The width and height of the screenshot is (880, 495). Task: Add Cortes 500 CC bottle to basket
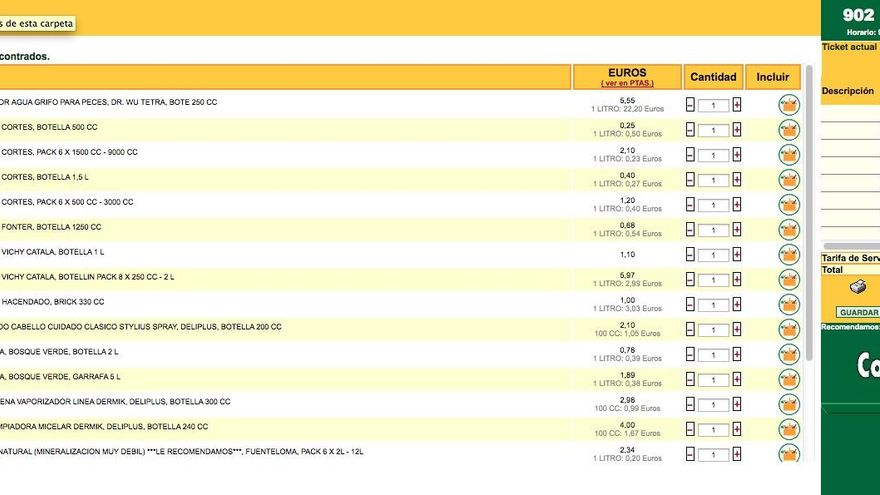pyautogui.click(x=789, y=130)
